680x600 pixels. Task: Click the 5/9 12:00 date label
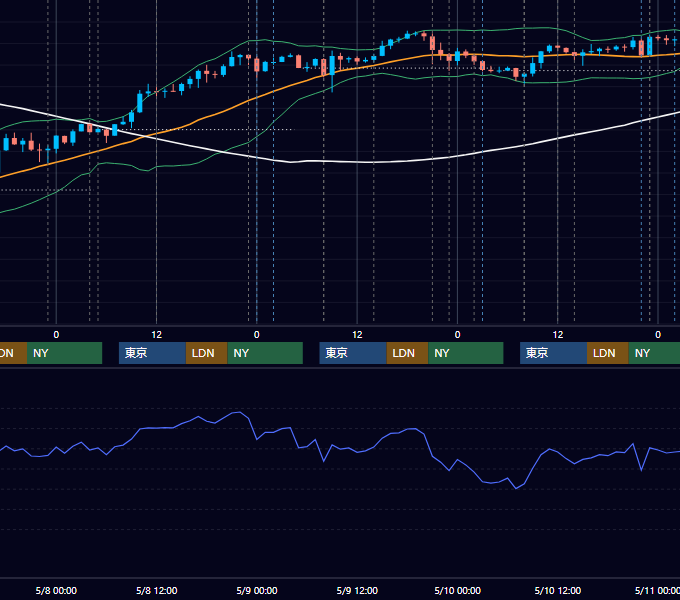pos(357,590)
